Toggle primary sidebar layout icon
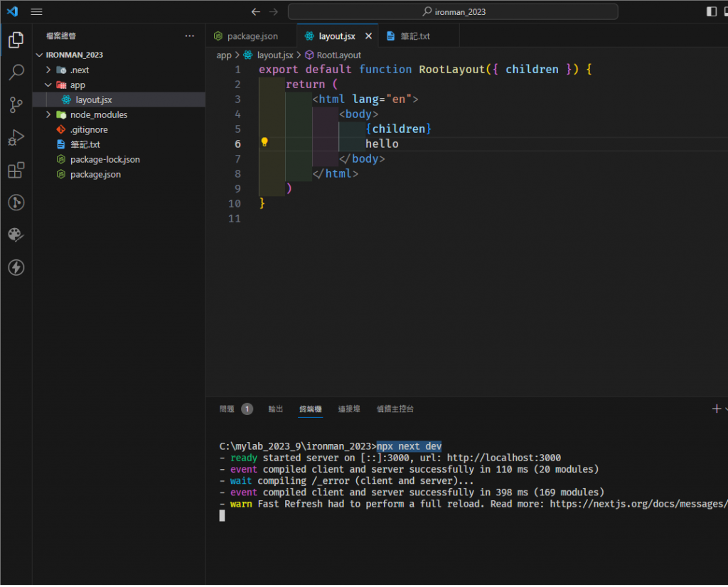728x587 pixels. pos(711,11)
